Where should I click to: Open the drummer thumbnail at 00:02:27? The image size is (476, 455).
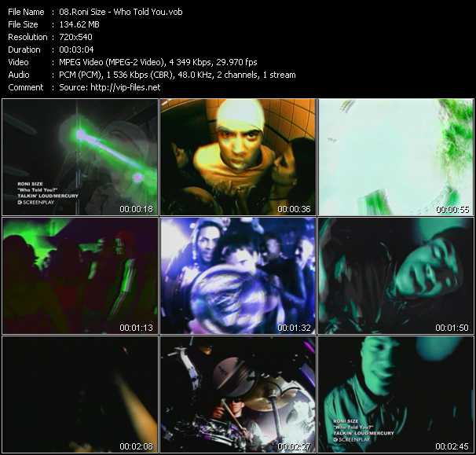238,394
